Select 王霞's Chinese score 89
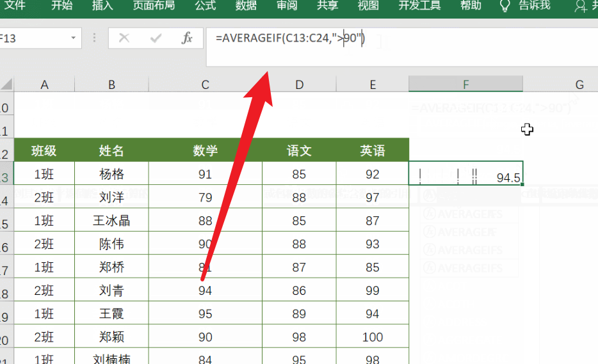 point(300,313)
